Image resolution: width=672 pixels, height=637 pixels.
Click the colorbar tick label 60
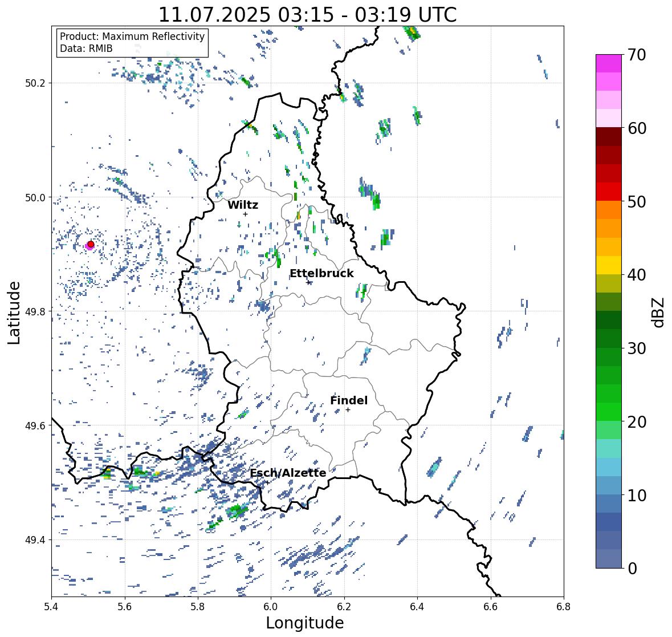point(637,128)
